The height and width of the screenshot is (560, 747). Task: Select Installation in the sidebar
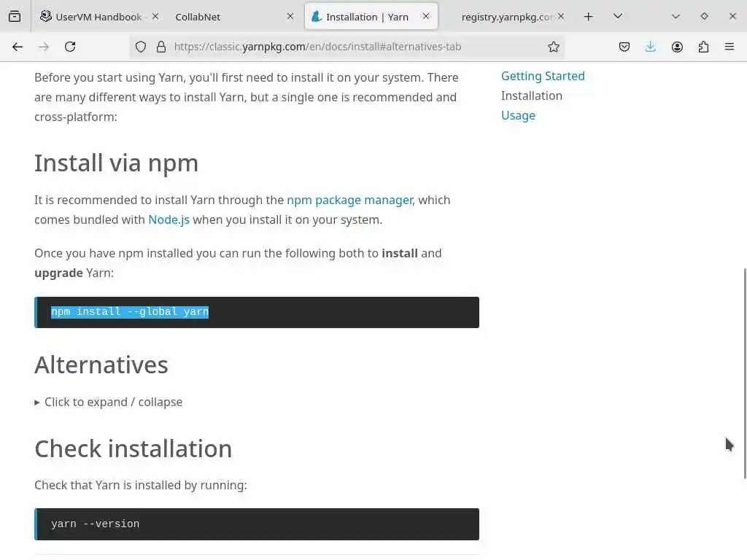pyautogui.click(x=531, y=96)
